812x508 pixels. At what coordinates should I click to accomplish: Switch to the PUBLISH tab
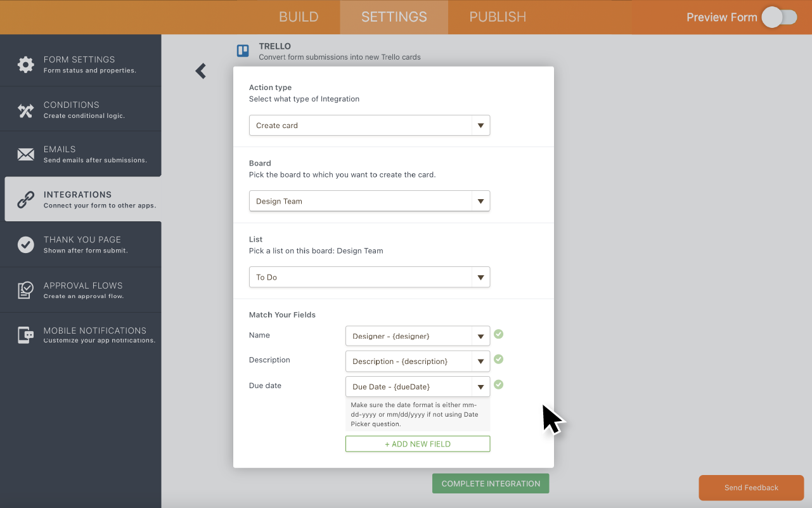(x=498, y=16)
